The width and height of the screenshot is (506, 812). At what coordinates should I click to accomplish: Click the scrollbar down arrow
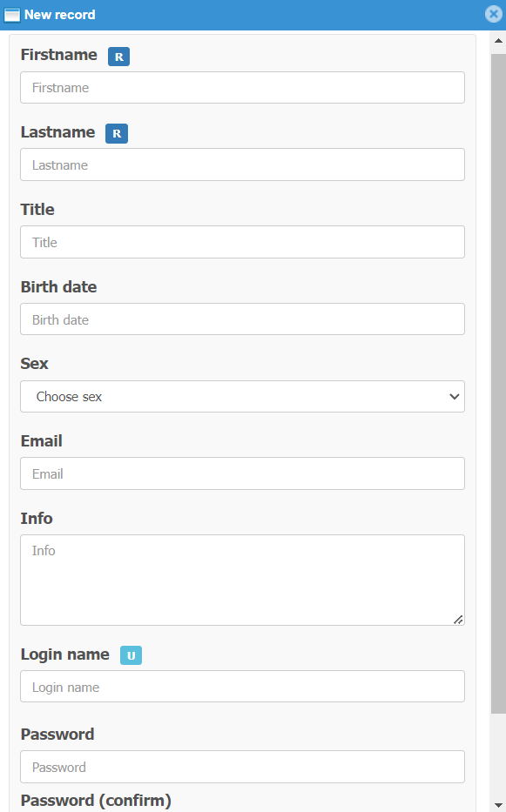498,805
